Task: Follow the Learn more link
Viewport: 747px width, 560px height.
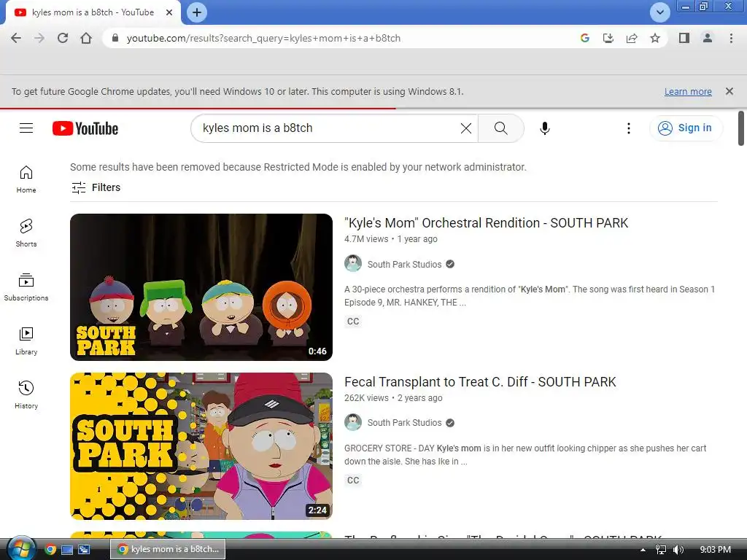Action: coord(688,91)
